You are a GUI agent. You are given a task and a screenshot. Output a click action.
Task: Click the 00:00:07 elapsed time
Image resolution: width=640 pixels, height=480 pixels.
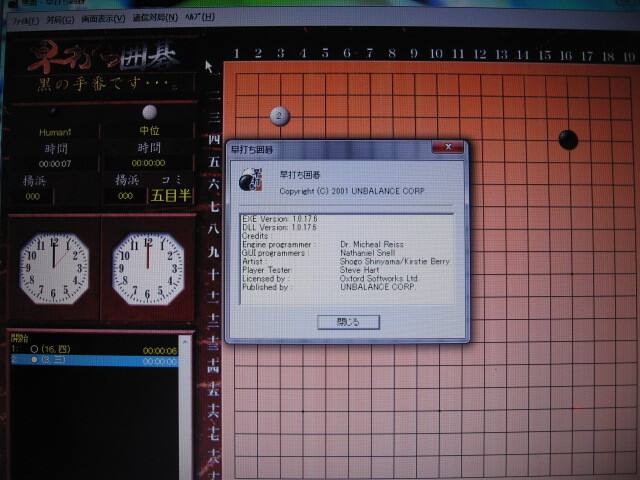pos(55,164)
